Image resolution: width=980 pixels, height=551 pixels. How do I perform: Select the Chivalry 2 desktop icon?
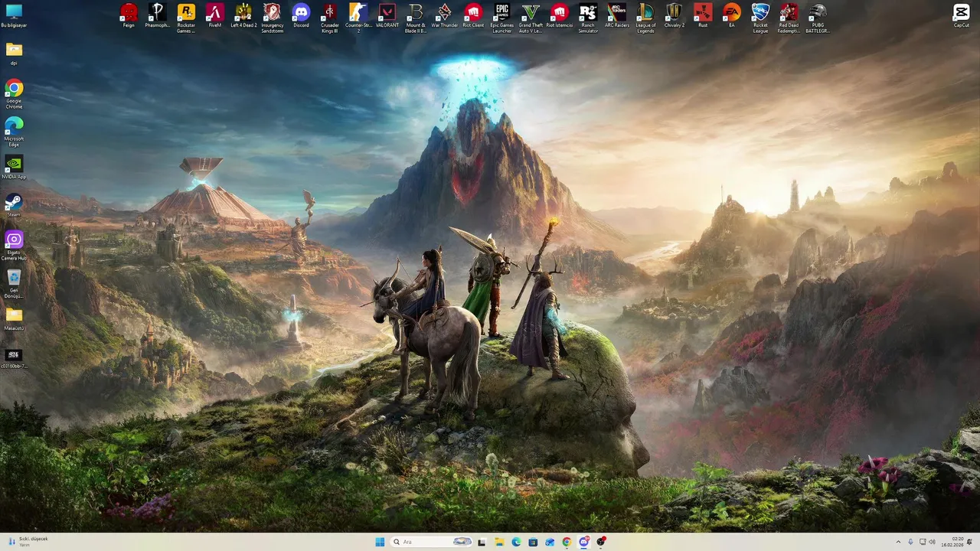pos(675,16)
